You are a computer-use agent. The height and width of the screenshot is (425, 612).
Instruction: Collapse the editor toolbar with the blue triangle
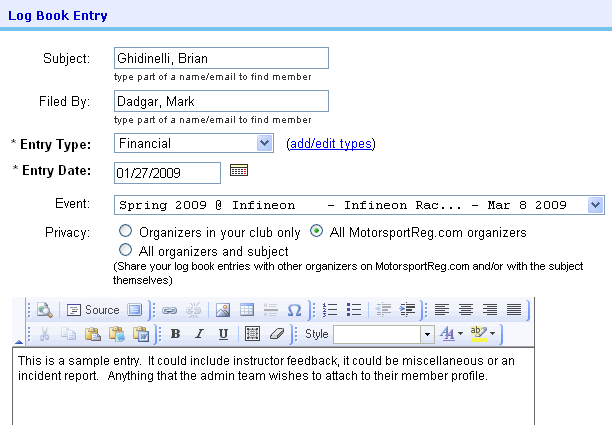pos(19,342)
